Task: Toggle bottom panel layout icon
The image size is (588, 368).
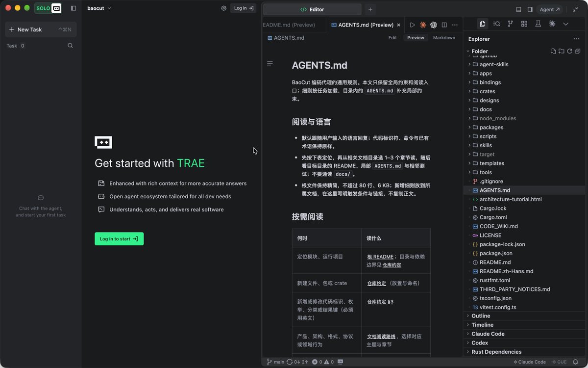Action: 518,9
